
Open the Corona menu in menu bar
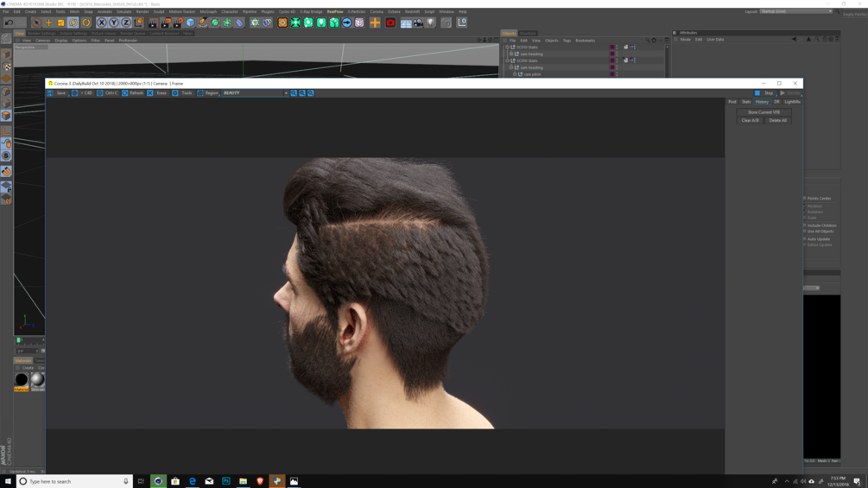tap(377, 11)
